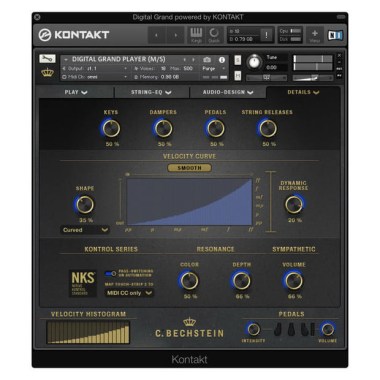Click the NI logo icon
The height and width of the screenshot is (380, 380).
pos(335,35)
